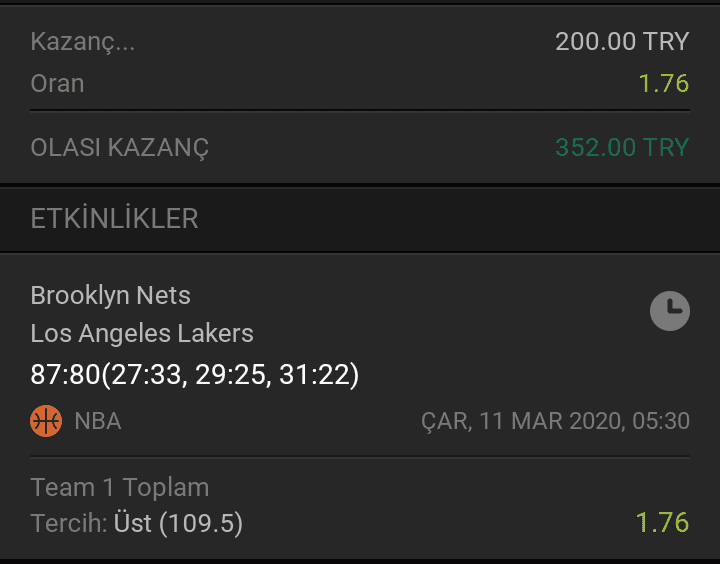Open the Brooklyn Nets team name
Image resolution: width=720 pixels, height=564 pixels.
[x=110, y=295]
